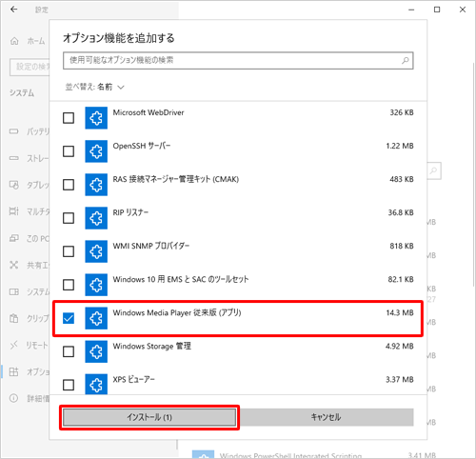476x459 pixels.
Task: Click the RAS 接続マネージャー管理キット (CMAK) name
Action: 176,179
